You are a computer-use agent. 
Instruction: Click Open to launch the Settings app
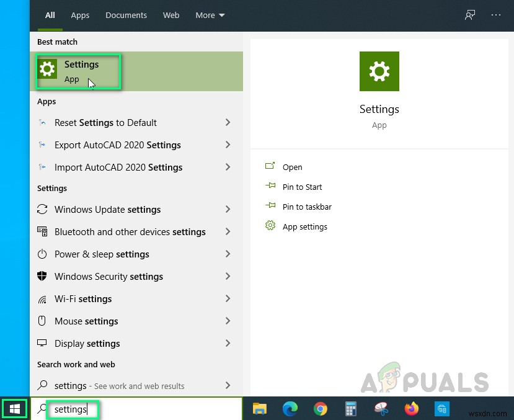click(291, 167)
